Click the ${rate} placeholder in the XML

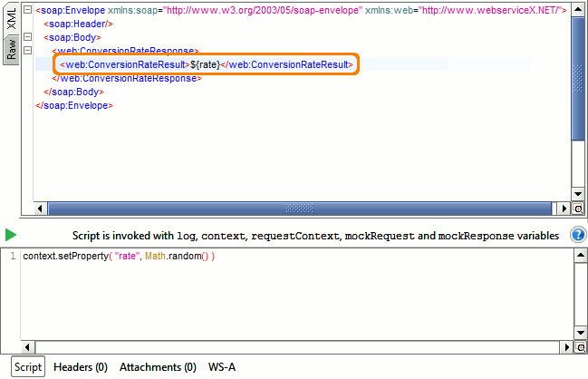205,64
